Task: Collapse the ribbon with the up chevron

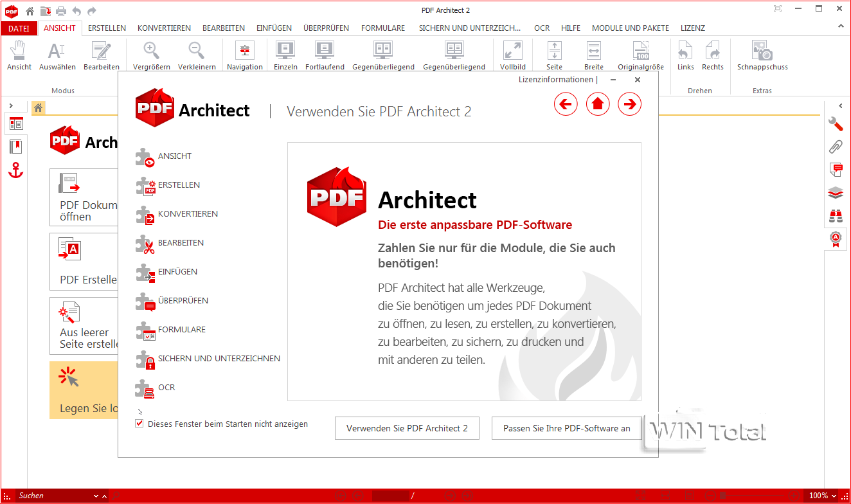Action: pos(841,27)
